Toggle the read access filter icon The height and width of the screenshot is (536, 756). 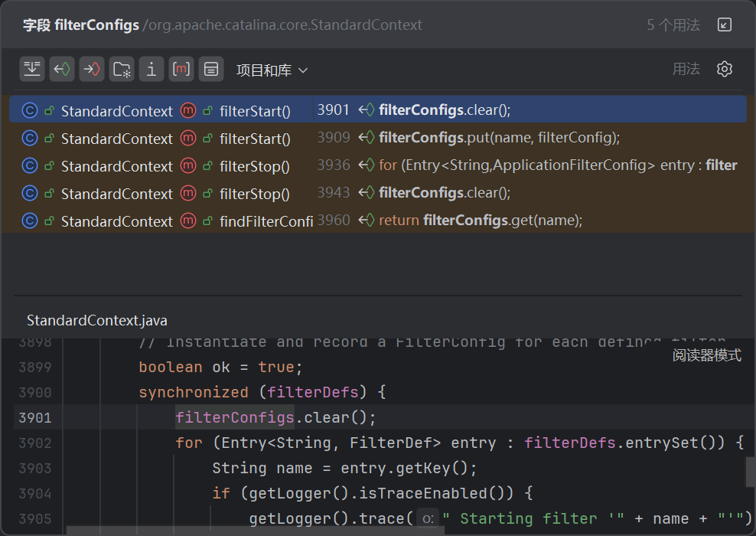62,70
